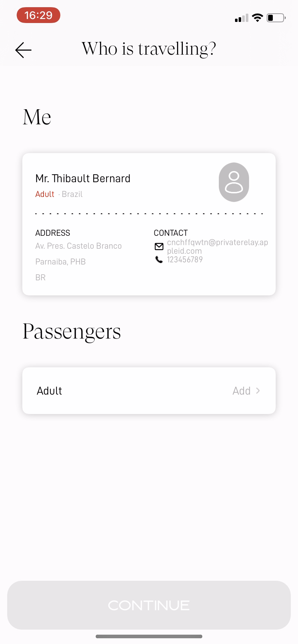Tap the back arrow icon
The height and width of the screenshot is (644, 298).
pyautogui.click(x=23, y=50)
